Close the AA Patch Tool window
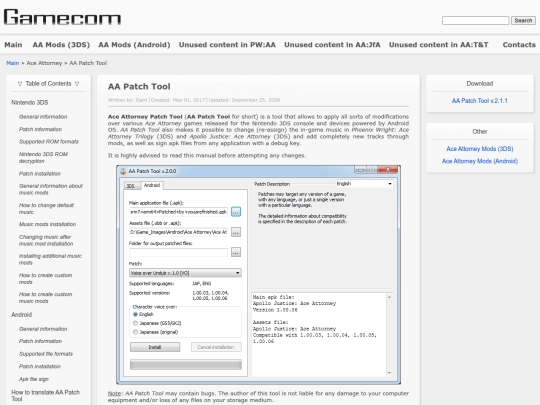 388,169
